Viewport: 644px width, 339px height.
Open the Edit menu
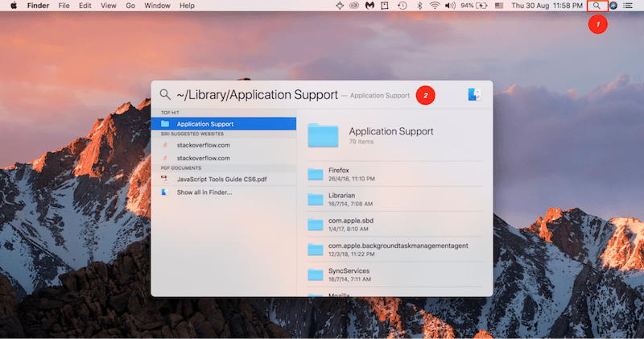[85, 6]
